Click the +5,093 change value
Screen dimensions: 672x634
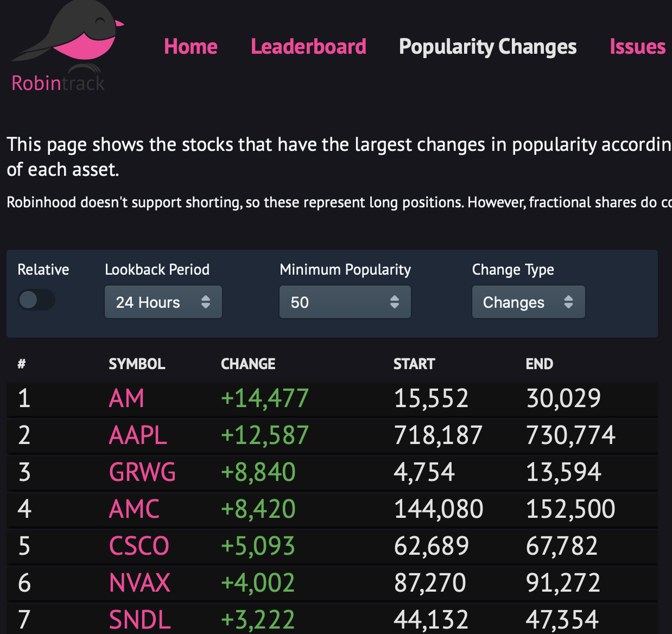click(x=258, y=546)
